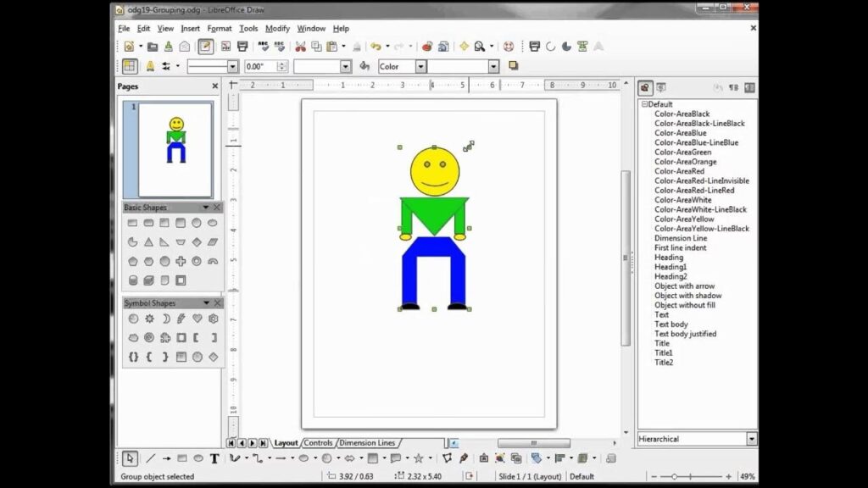Choose the isosceles triangle in Basic Shapes
Screen dimensions: 868x488
[149, 241]
